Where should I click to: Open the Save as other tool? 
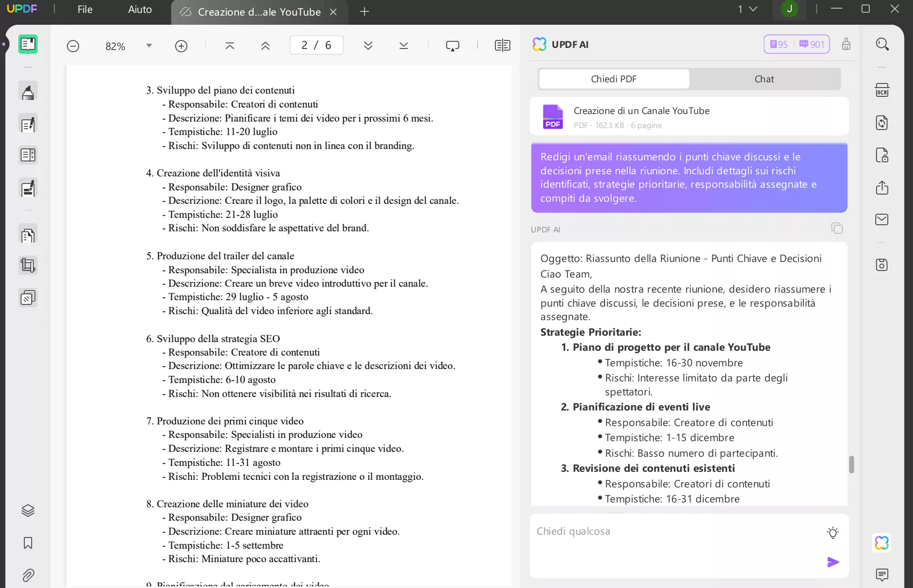(x=882, y=265)
